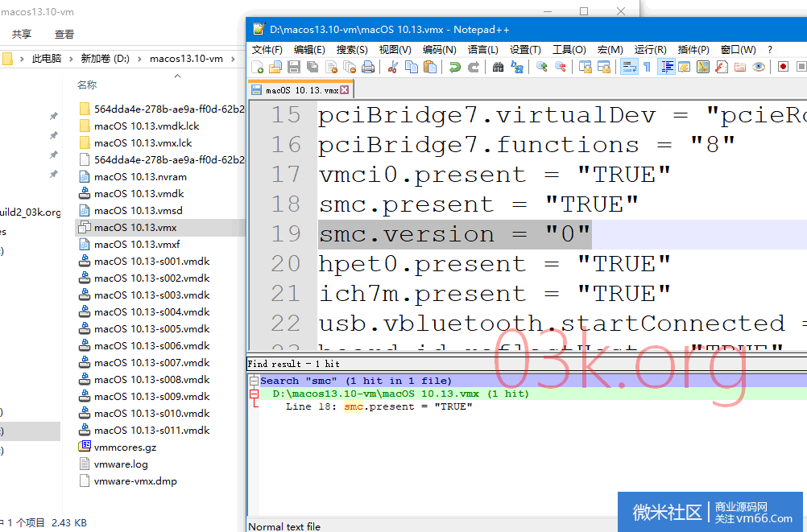
Task: Collapse the vmx file hit node
Action: pos(254,394)
